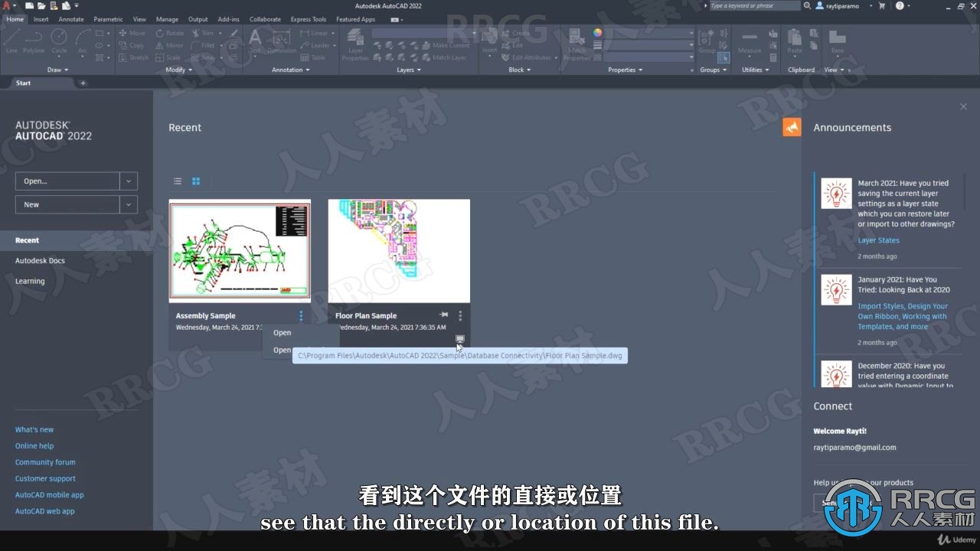Click the Stretch tool
Image resolution: width=980 pixels, height=551 pixels.
click(133, 57)
